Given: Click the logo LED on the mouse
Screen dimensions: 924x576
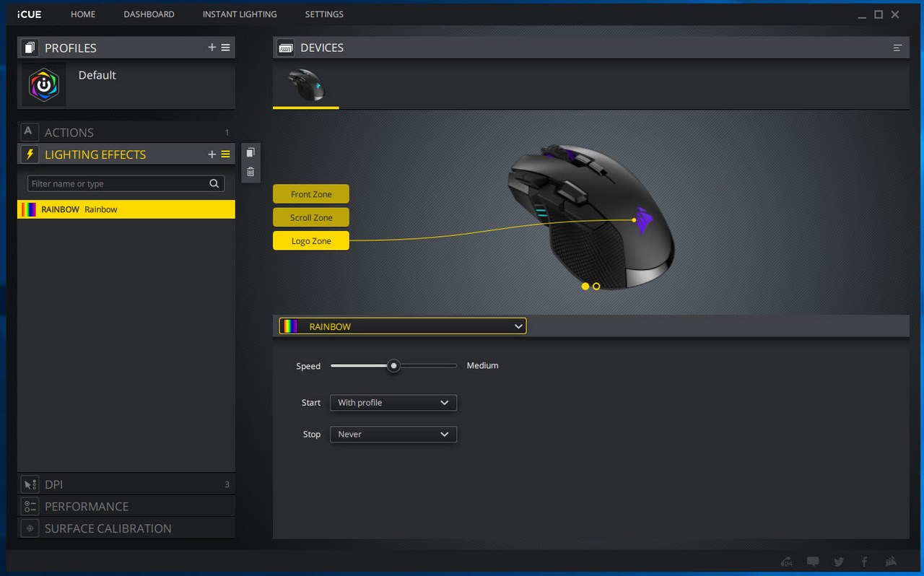Looking at the screenshot, I should pyautogui.click(x=645, y=220).
